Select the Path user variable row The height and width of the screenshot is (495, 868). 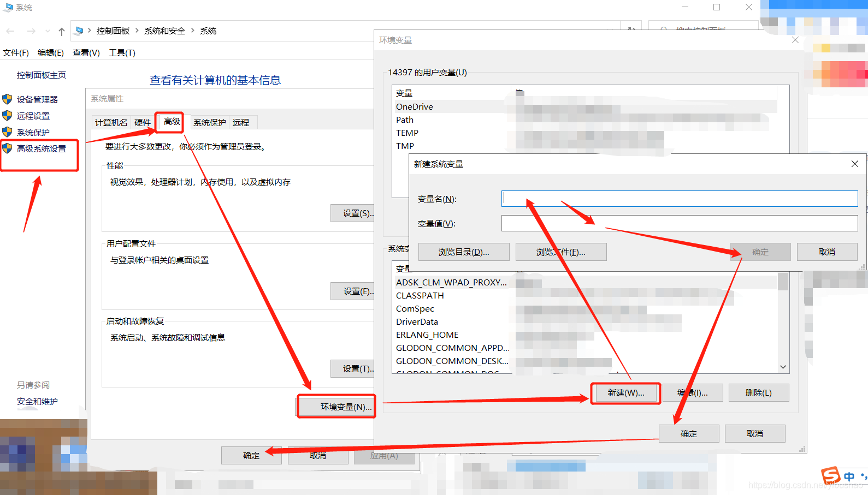pos(586,120)
